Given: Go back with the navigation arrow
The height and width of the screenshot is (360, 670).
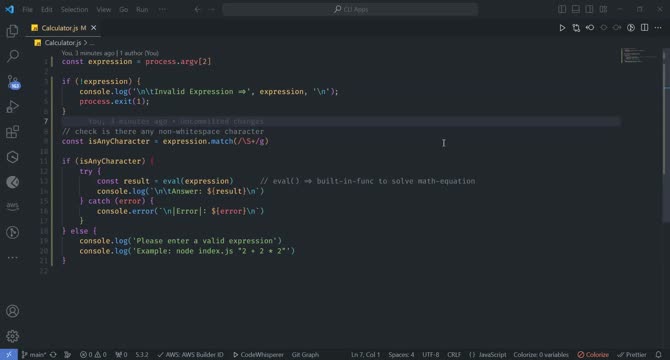Looking at the screenshot, I should click(x=197, y=9).
